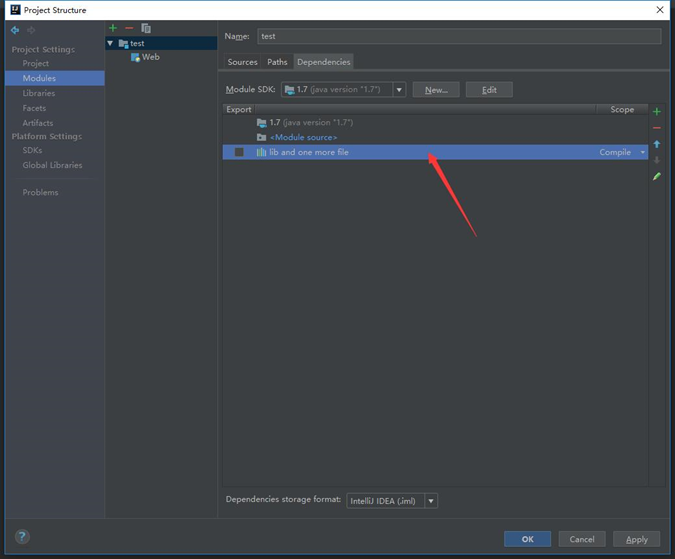
Task: Add a dependency using the green plus
Action: click(657, 112)
